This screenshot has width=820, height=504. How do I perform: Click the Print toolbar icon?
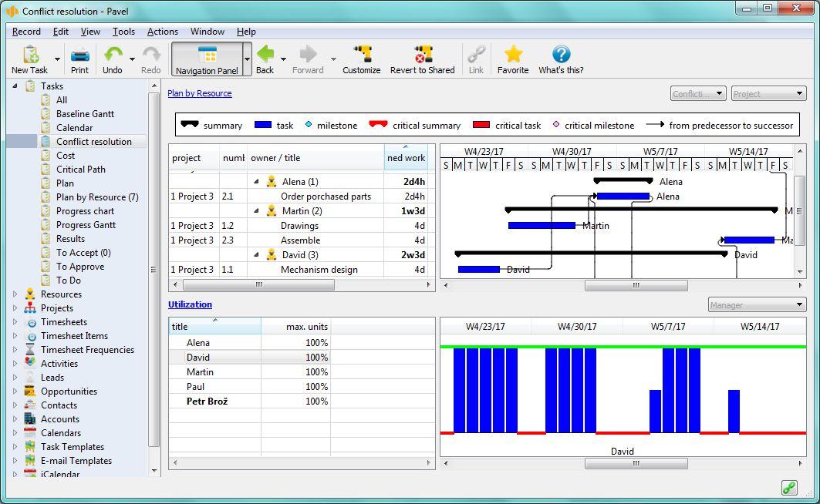[x=79, y=54]
